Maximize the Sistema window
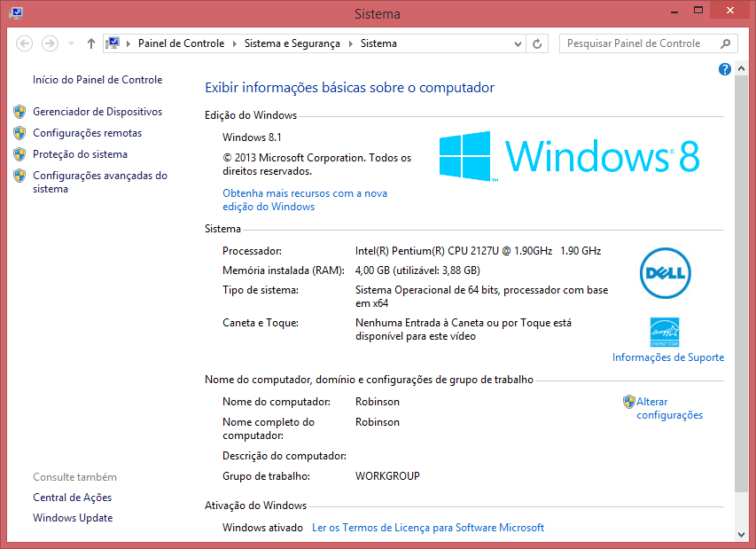The image size is (756, 549). tap(698, 11)
